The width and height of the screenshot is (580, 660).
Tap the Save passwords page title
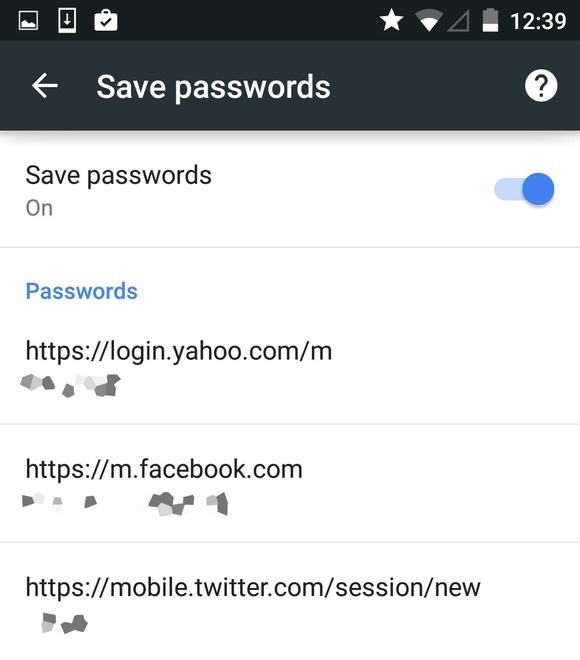click(213, 87)
